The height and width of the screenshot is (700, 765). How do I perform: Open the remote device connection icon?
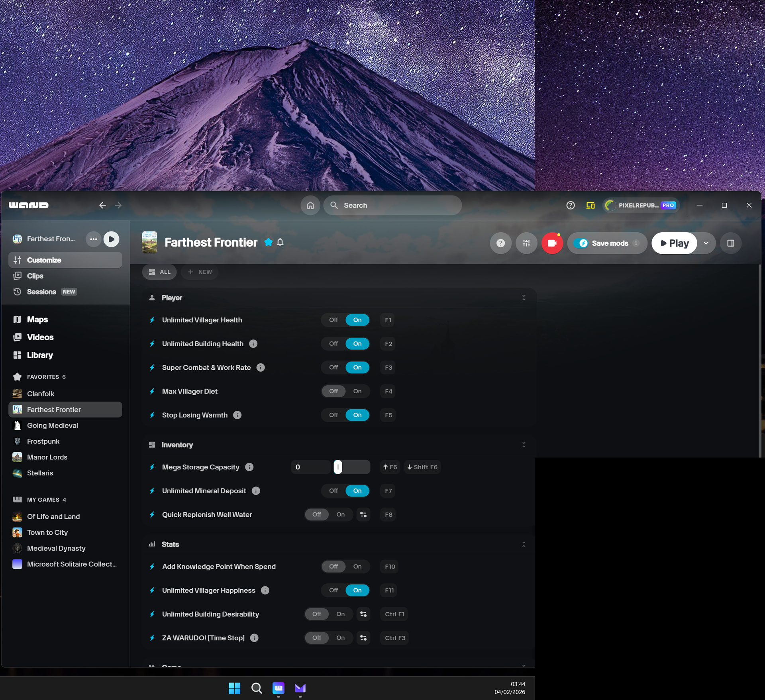click(590, 205)
